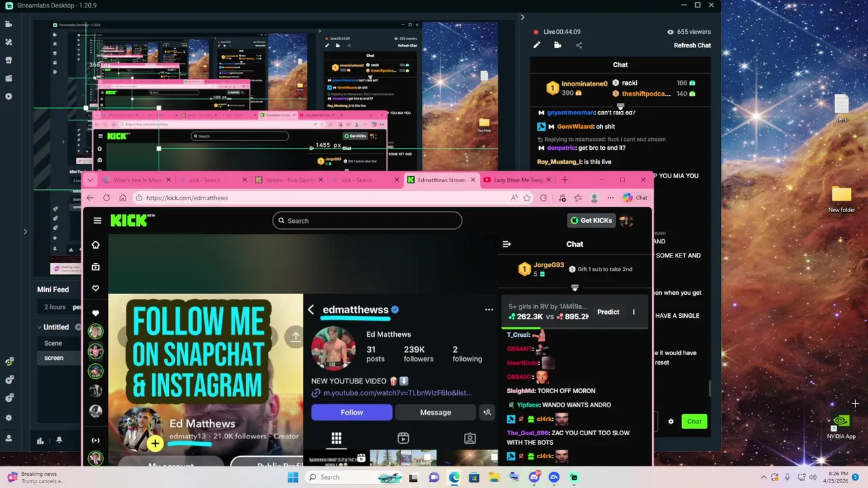Image resolution: width=868 pixels, height=488 pixels.
Task: Click the blue Follow button
Action: pyautogui.click(x=351, y=412)
